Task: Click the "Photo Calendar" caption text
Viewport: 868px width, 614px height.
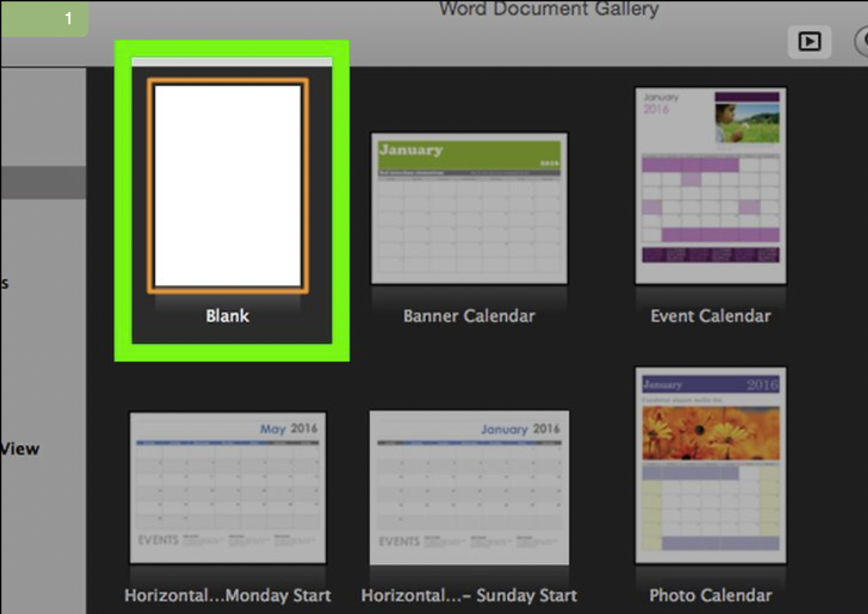Action: 710,595
